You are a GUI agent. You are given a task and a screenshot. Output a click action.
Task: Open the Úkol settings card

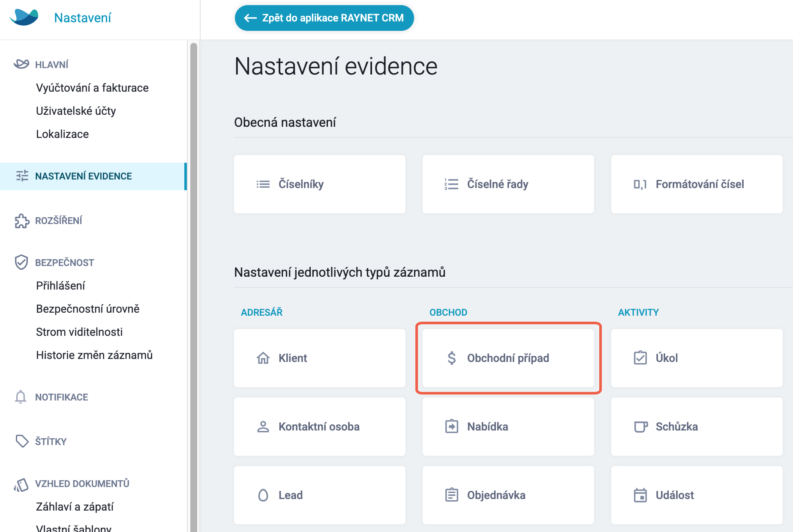click(x=697, y=358)
